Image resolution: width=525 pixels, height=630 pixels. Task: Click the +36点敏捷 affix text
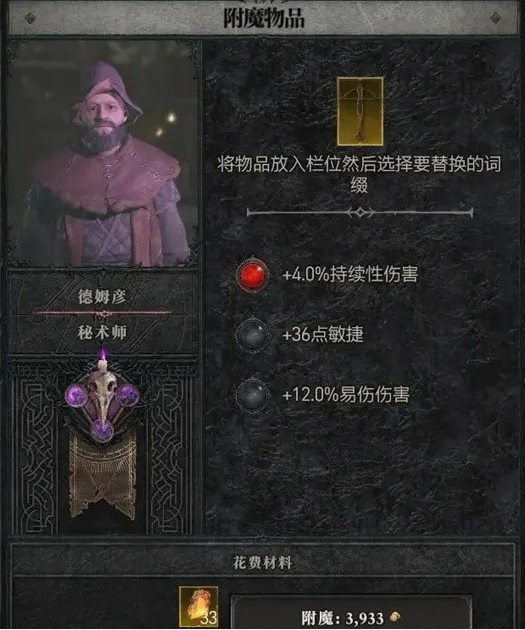(323, 334)
